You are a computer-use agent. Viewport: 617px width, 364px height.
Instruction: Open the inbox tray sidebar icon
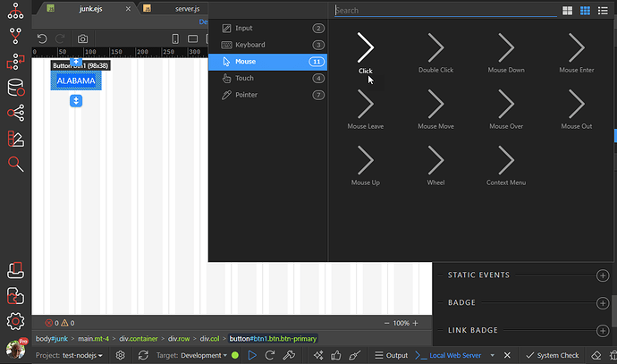pyautogui.click(x=15, y=270)
